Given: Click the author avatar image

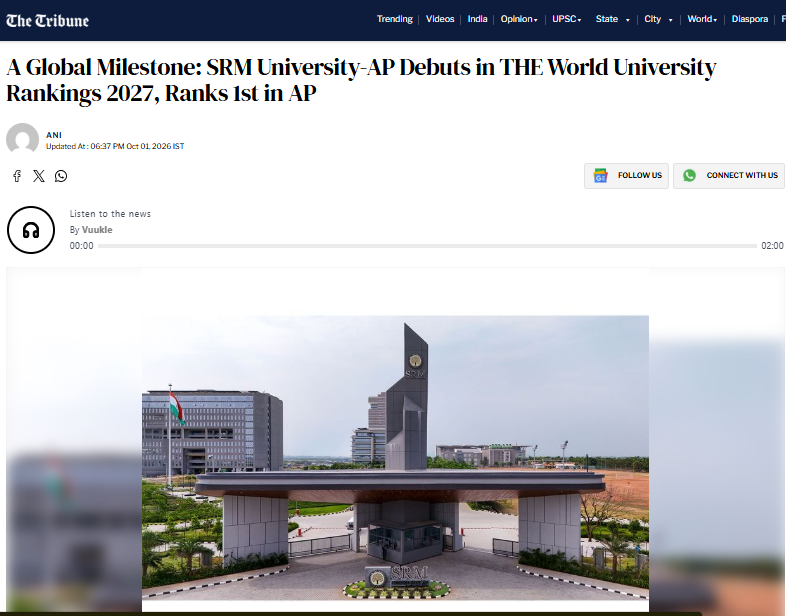Looking at the screenshot, I should 23,139.
